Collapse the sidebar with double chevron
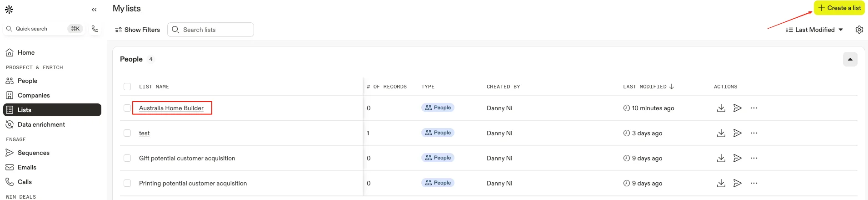868x200 pixels. [x=94, y=10]
